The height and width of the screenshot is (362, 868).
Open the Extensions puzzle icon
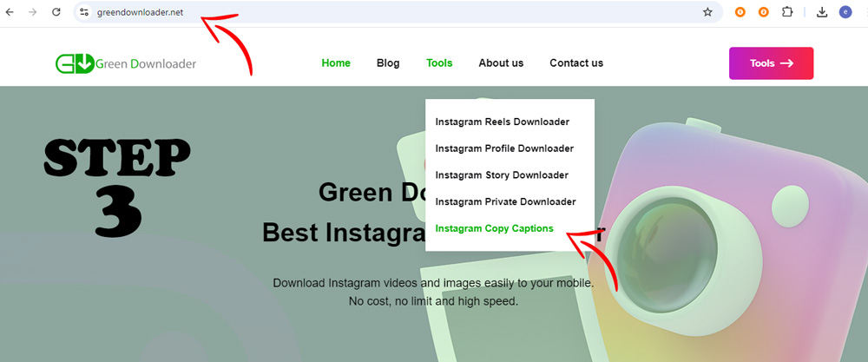tap(786, 11)
